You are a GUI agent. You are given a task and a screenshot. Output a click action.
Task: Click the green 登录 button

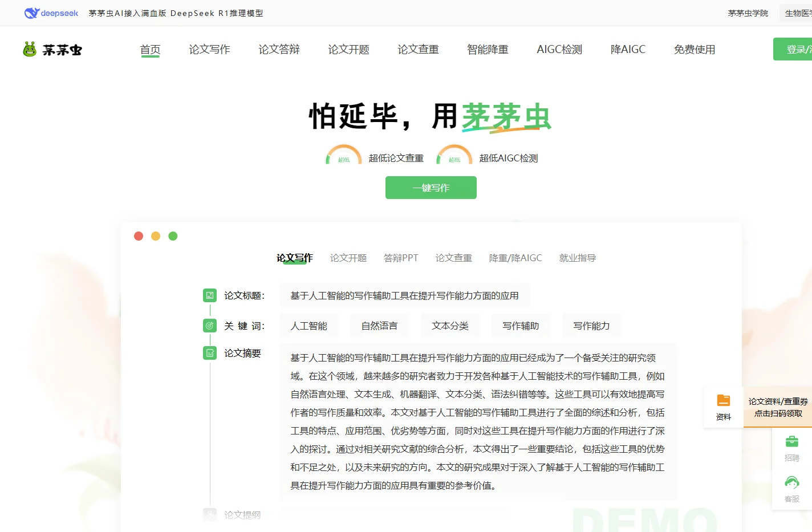click(793, 49)
